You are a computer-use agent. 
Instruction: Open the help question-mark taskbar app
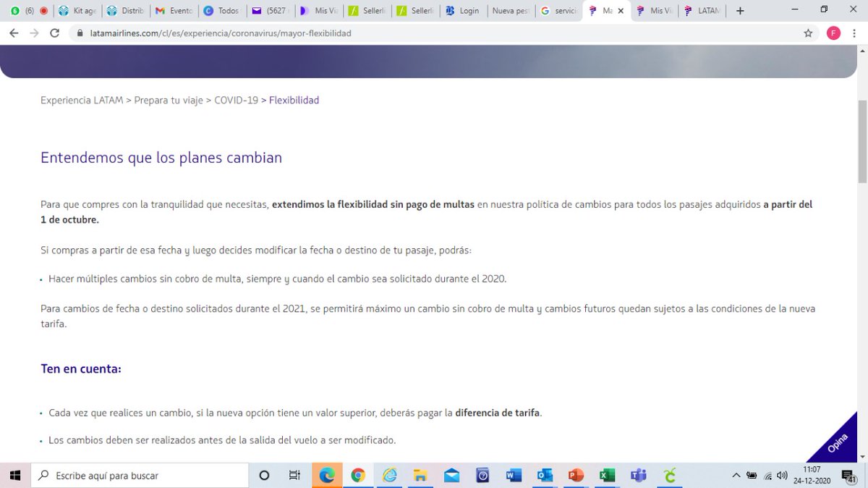pos(483,475)
